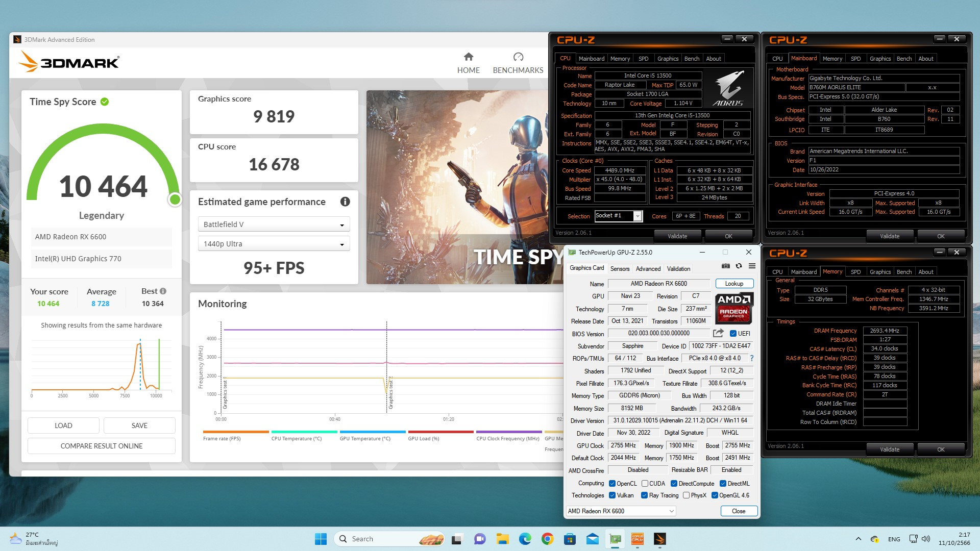Click the Bus Interface question mark in GPU-Z
Screen dimensions: 980x551
752,358
